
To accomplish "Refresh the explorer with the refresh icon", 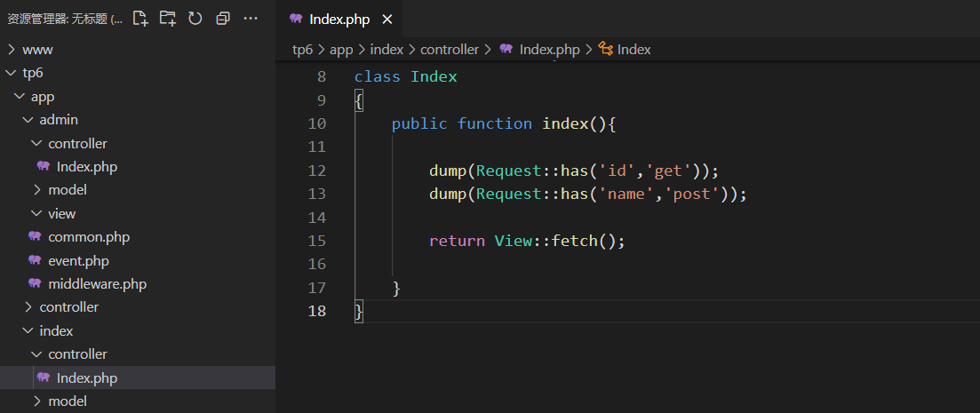I will [x=195, y=19].
